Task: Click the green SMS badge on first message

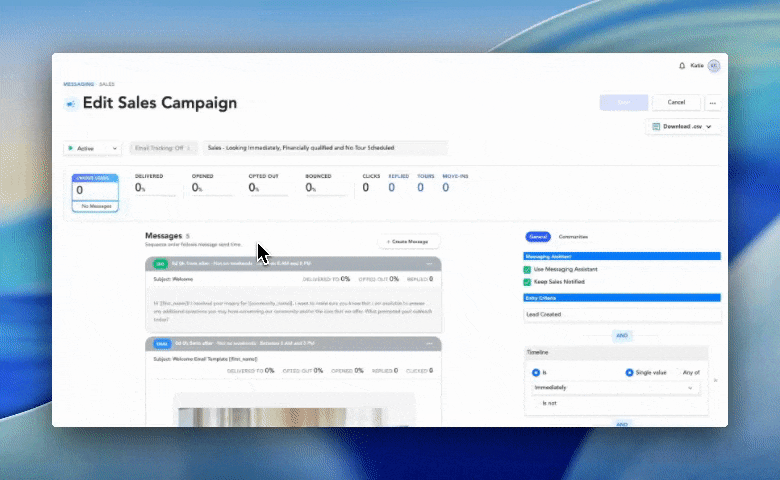Action: click(x=160, y=264)
